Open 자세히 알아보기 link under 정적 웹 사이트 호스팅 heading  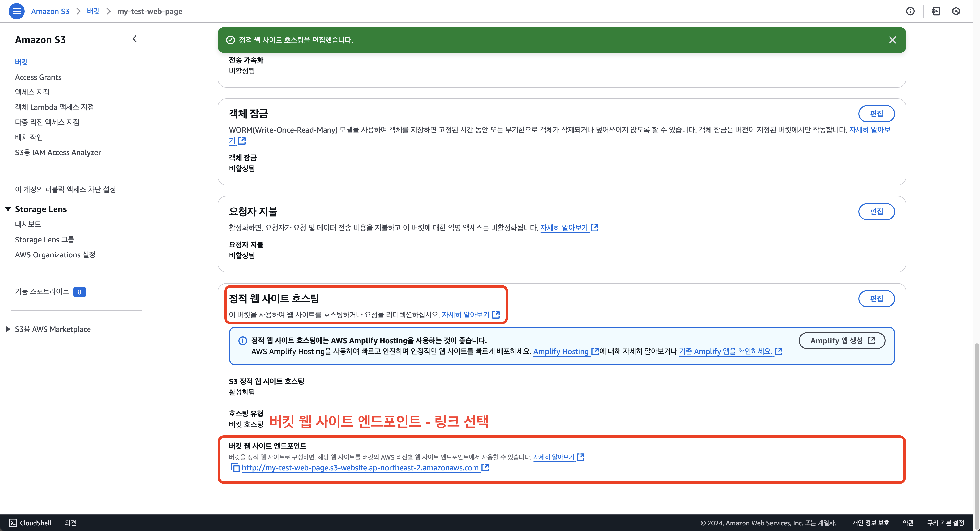pyautogui.click(x=471, y=315)
